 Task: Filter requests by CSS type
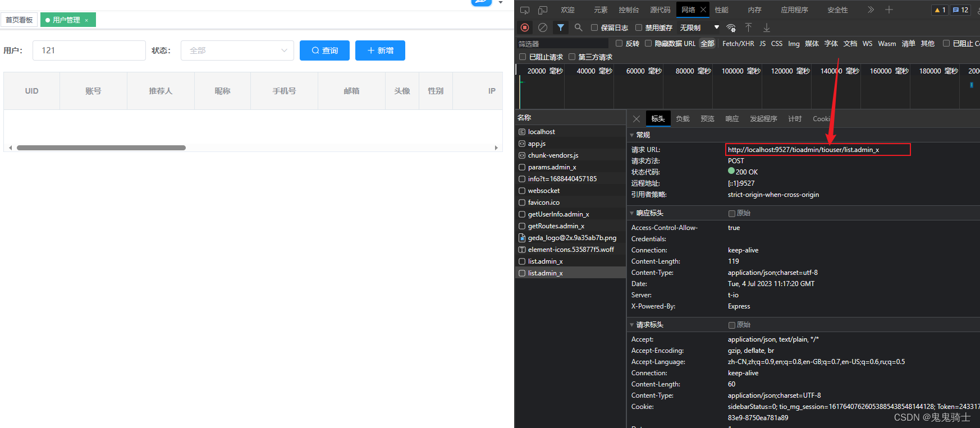777,43
